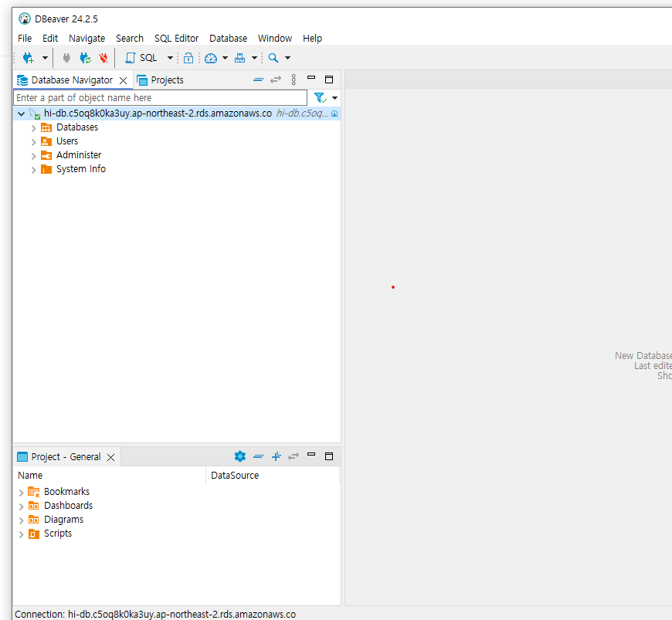
Task: Click the project settings gear icon
Action: (x=240, y=456)
